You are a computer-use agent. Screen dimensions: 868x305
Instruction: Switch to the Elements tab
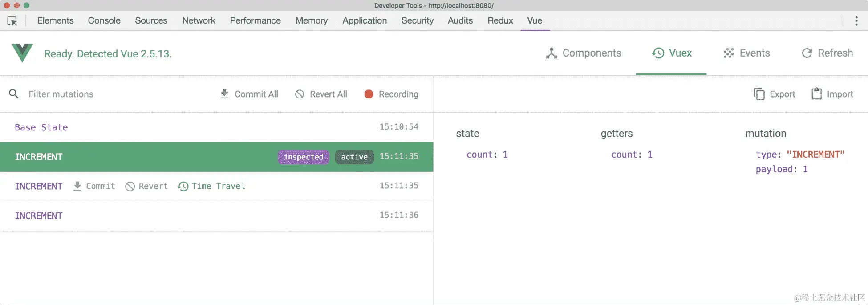tap(55, 20)
